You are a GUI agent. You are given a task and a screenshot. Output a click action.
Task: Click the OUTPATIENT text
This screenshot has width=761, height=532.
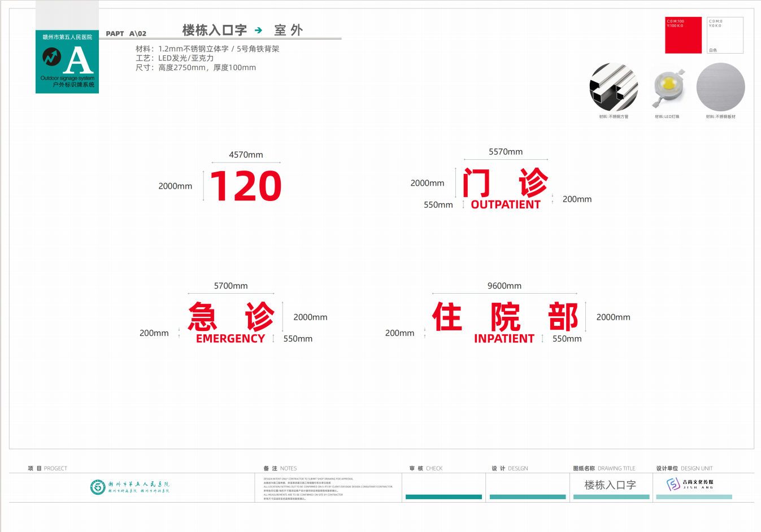[506, 204]
